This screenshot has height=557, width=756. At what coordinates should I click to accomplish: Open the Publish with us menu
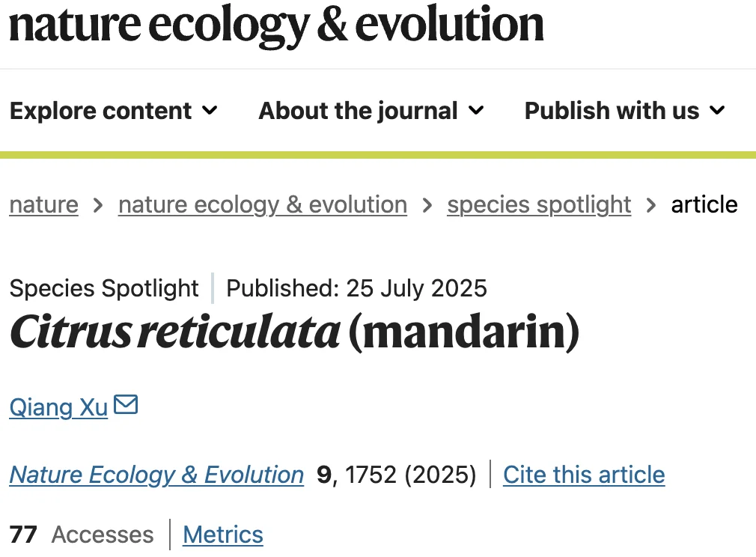612,111
